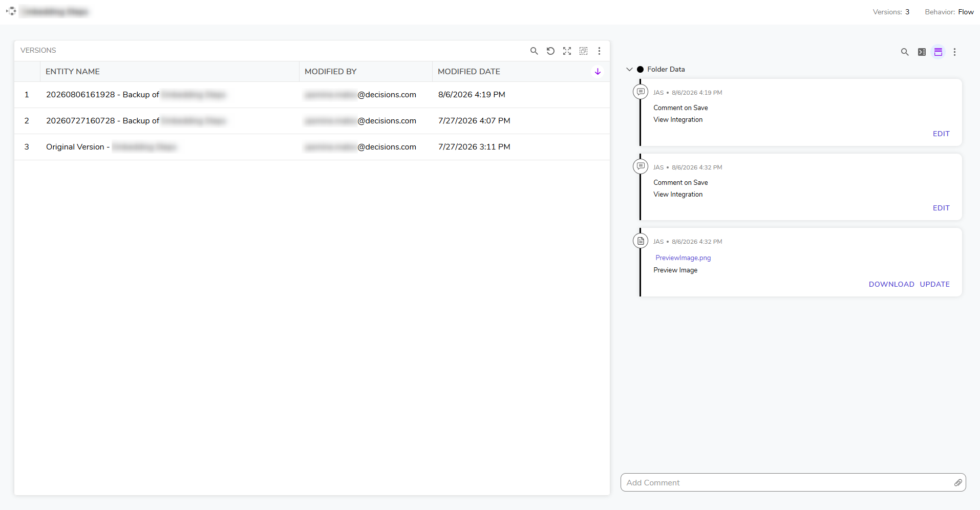Click the attachment paperclip icon
This screenshot has width=980, height=510.
click(958, 482)
